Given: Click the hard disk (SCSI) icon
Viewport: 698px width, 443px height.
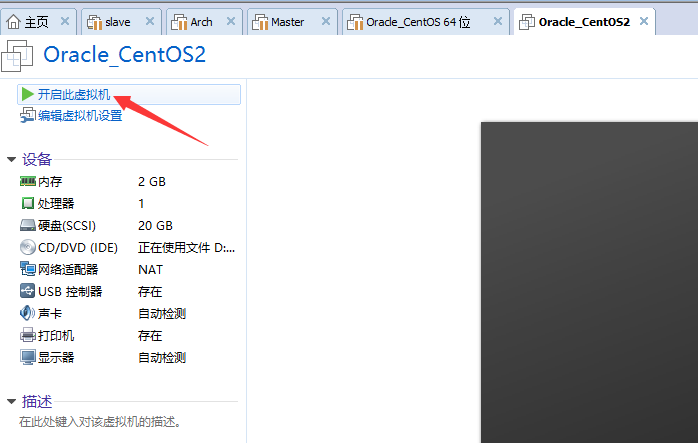Looking at the screenshot, I should point(28,226).
